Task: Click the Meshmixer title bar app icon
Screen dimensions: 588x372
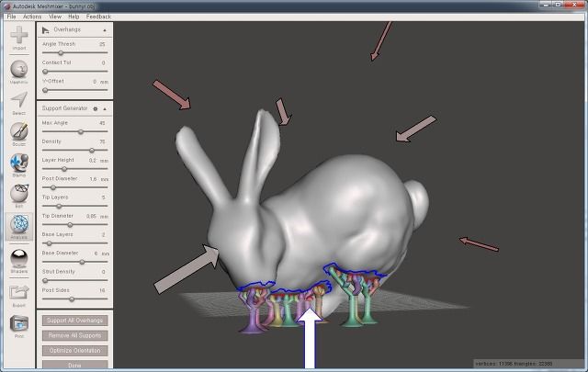Action: pyautogui.click(x=6, y=6)
